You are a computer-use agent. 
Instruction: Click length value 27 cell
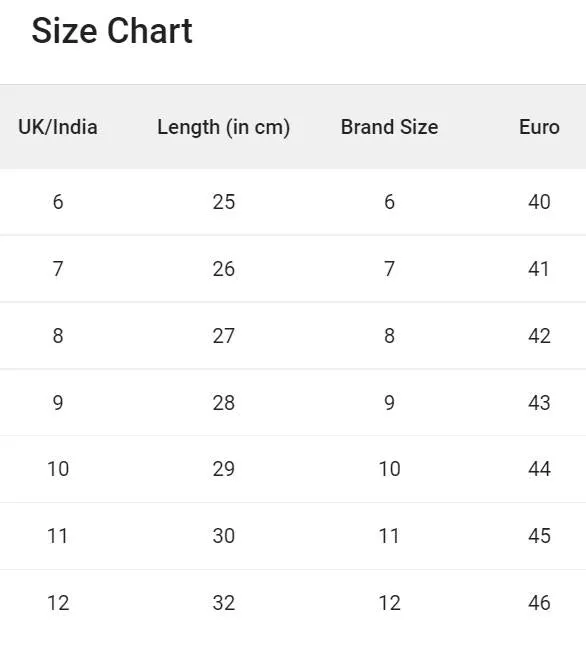click(224, 336)
